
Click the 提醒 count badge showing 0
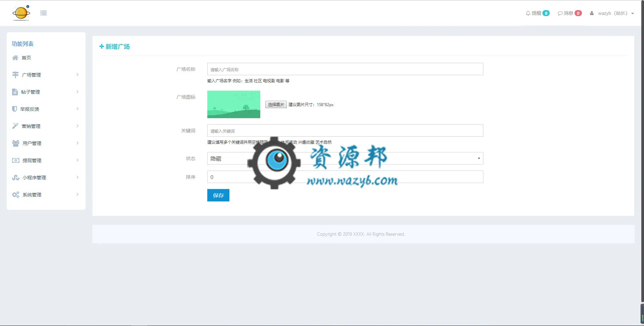tap(546, 13)
